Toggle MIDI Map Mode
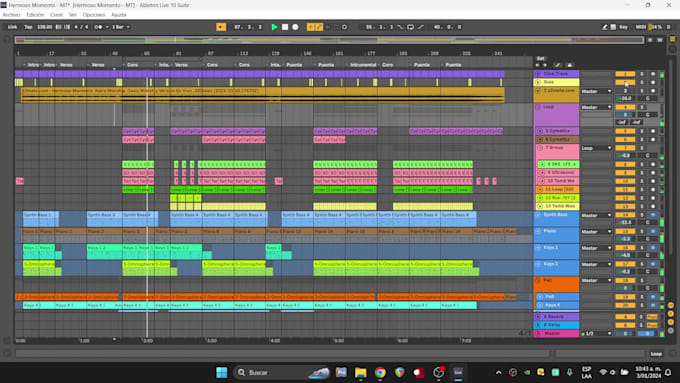This screenshot has width=680, height=383. pyautogui.click(x=641, y=27)
